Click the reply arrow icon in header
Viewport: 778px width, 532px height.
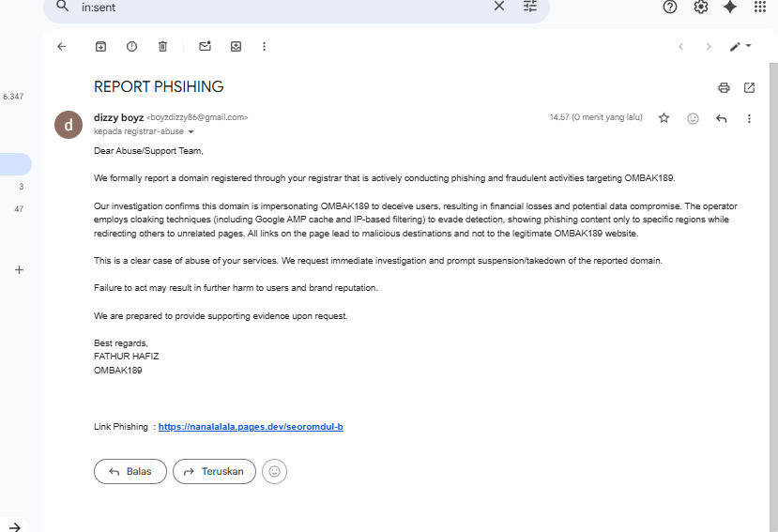(721, 118)
